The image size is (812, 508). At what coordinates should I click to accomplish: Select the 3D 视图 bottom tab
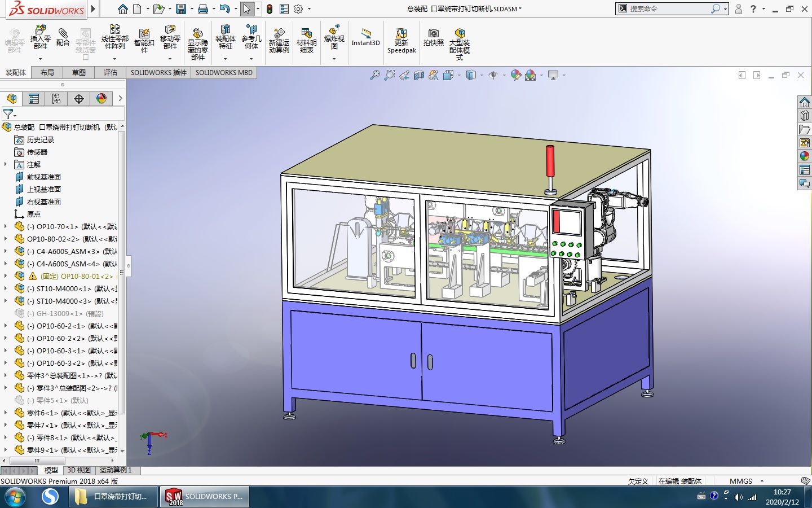[79, 470]
